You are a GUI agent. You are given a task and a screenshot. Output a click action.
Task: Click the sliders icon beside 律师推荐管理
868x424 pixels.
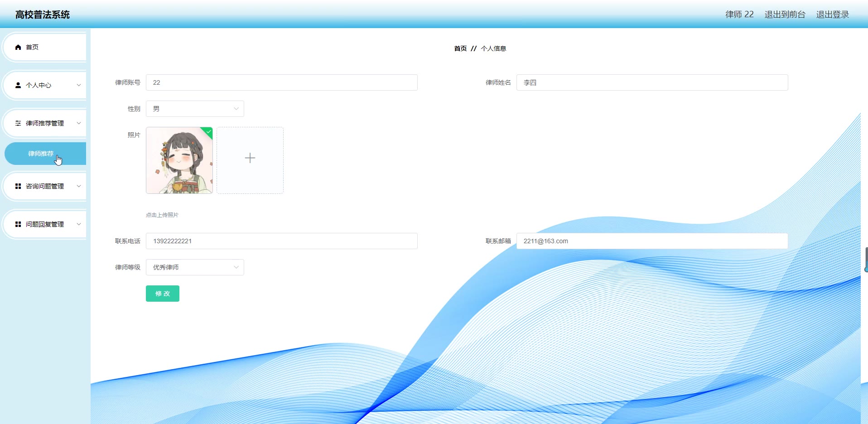pos(18,123)
